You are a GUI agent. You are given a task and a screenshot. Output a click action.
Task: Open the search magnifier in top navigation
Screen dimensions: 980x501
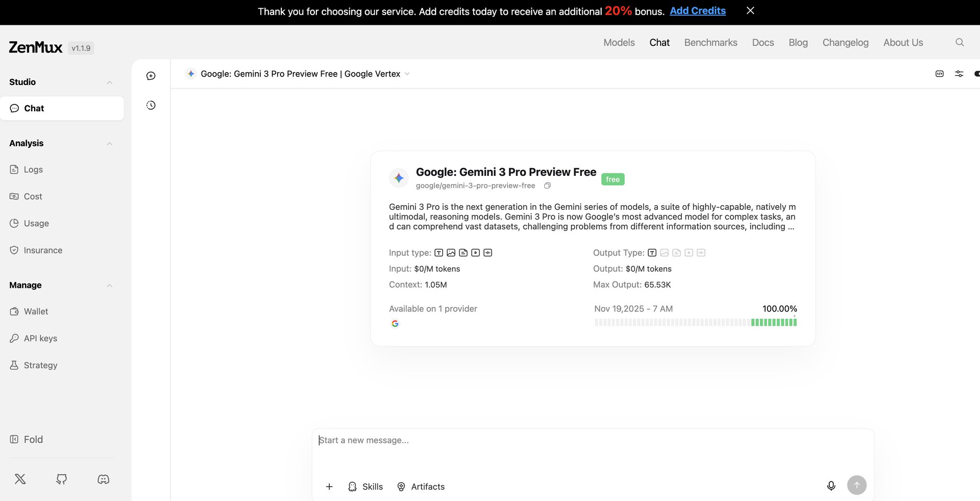click(x=959, y=43)
